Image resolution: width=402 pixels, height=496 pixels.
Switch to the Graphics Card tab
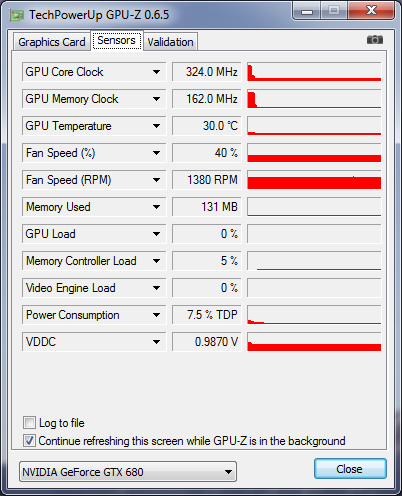(x=52, y=42)
